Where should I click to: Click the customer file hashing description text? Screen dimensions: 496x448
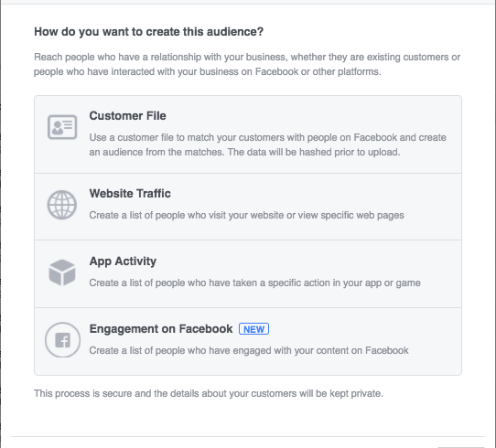tap(267, 144)
